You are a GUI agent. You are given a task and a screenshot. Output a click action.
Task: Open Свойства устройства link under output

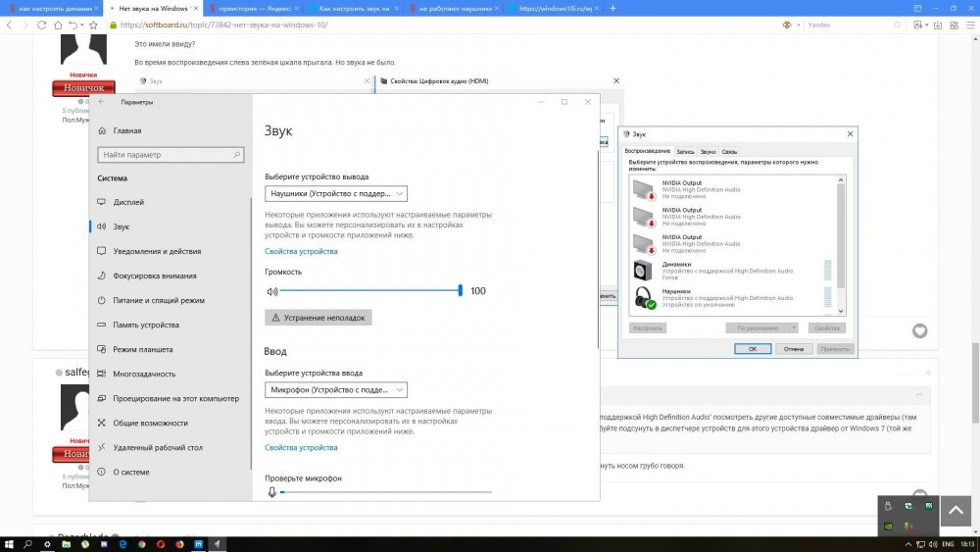[301, 252]
